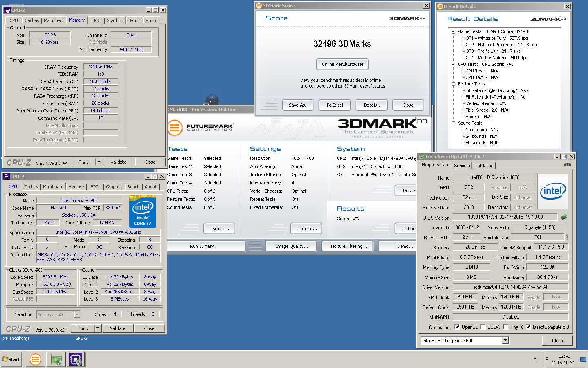The width and height of the screenshot is (588, 368).
Task: Open Caches tab in lower CPU-Z window
Action: click(x=31, y=187)
